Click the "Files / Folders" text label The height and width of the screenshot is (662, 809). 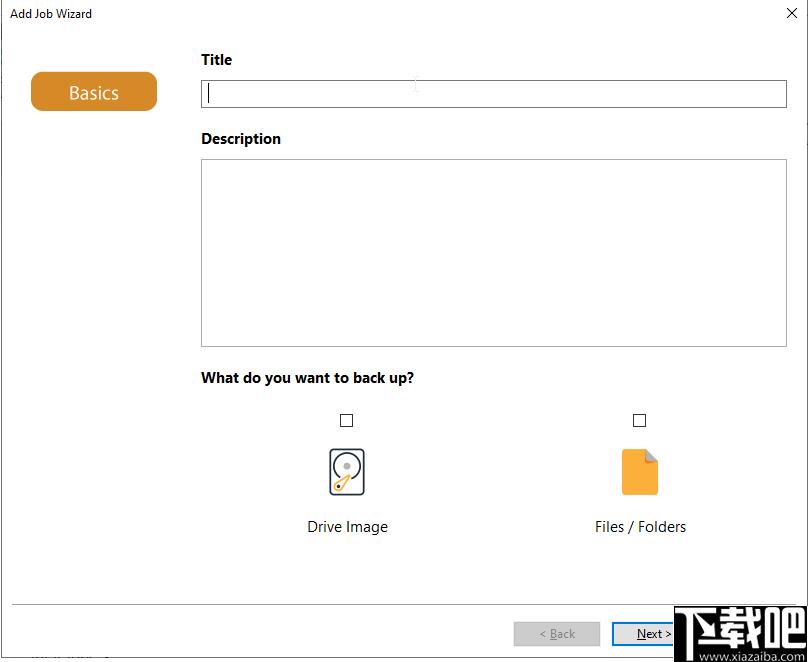tap(640, 527)
